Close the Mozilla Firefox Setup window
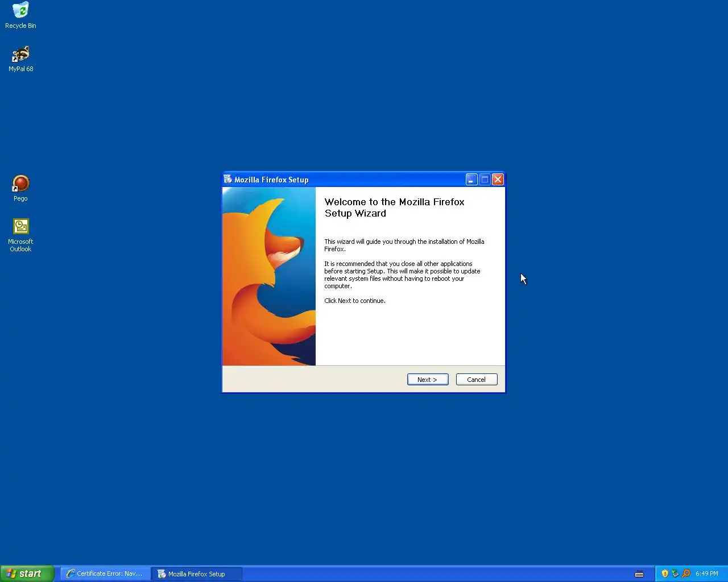This screenshot has width=728, height=582. pos(498,180)
